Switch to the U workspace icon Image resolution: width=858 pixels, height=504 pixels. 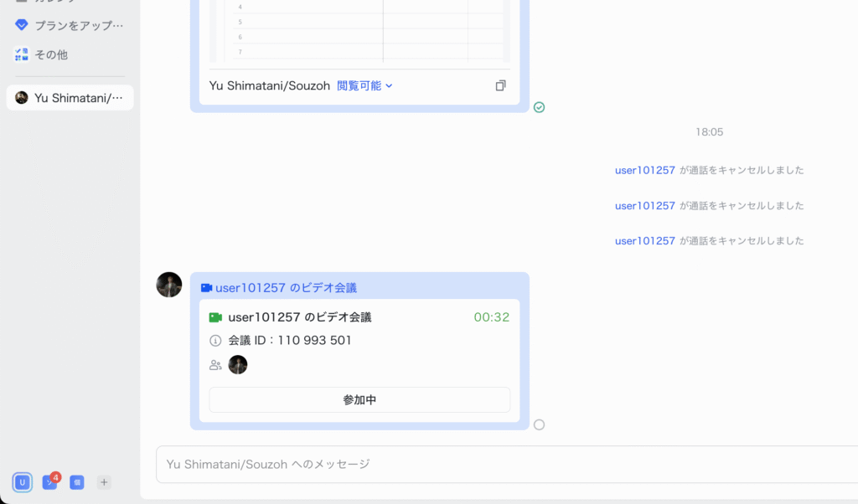(23, 482)
